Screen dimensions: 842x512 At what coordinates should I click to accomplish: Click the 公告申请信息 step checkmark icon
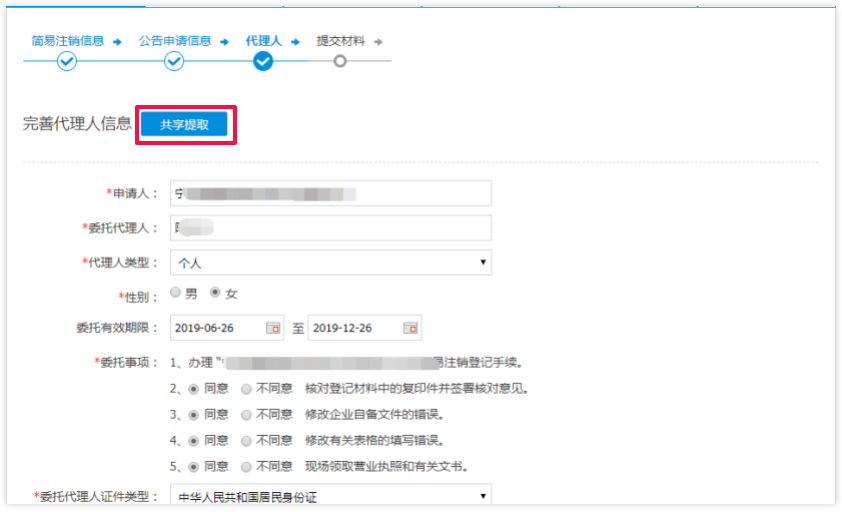[x=174, y=61]
